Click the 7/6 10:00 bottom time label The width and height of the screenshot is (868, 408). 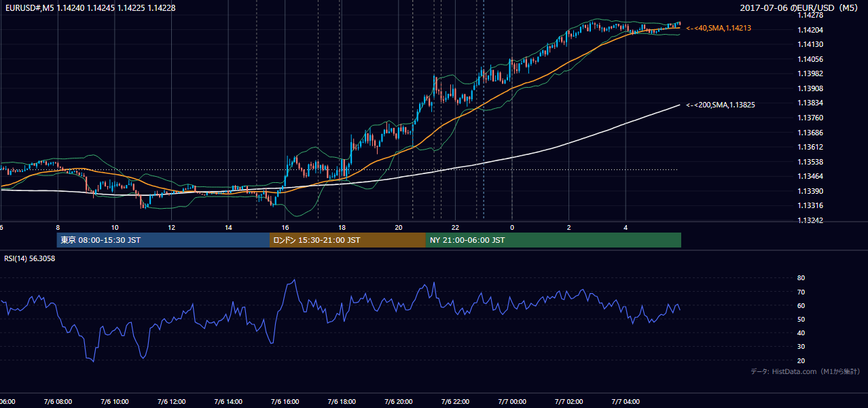(x=115, y=401)
